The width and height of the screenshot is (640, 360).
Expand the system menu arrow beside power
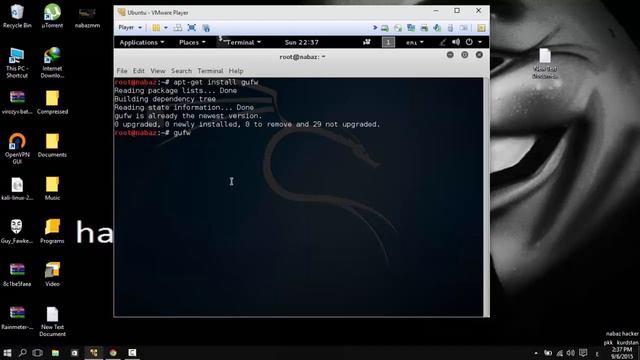tap(480, 42)
